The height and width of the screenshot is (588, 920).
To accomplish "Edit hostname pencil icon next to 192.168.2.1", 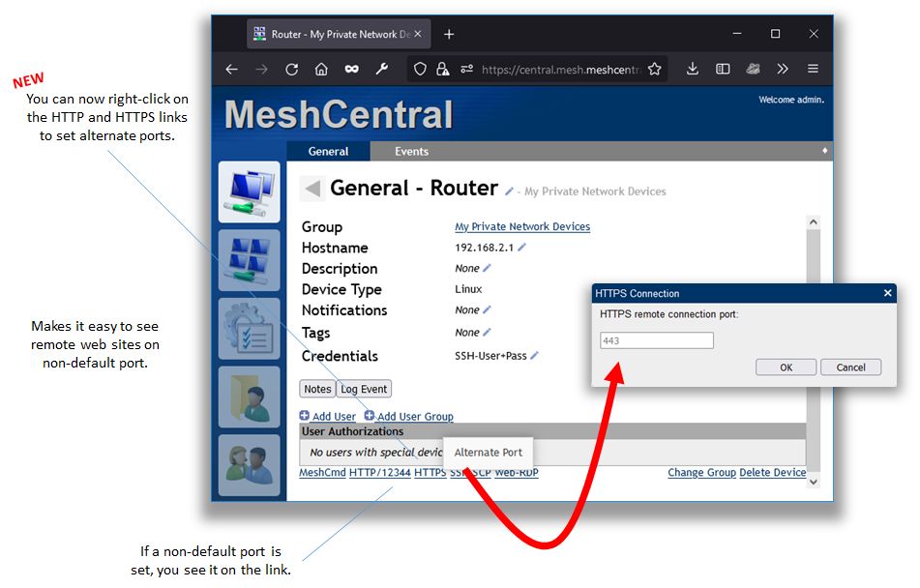I will [522, 248].
